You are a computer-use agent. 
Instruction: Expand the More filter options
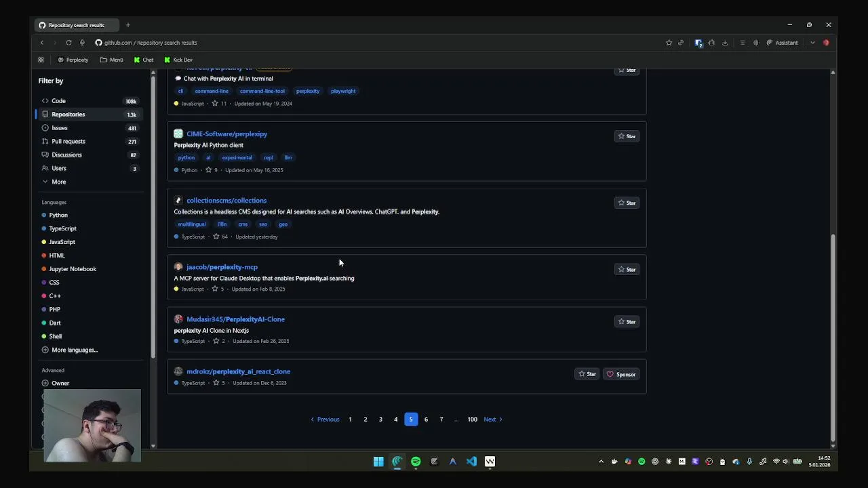pyautogui.click(x=54, y=182)
